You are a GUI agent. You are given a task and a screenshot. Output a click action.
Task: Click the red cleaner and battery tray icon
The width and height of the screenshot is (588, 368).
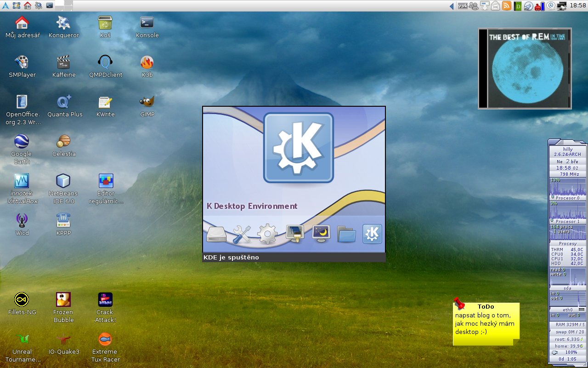point(540,6)
